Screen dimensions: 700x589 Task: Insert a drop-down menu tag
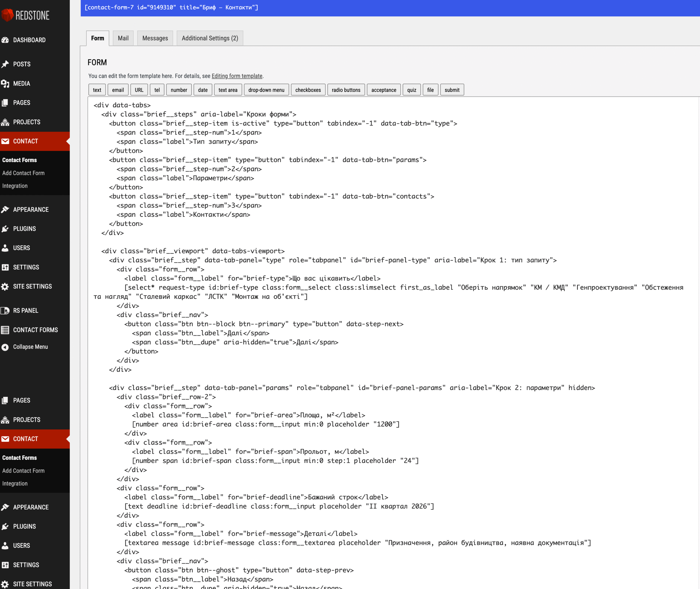pos(266,90)
